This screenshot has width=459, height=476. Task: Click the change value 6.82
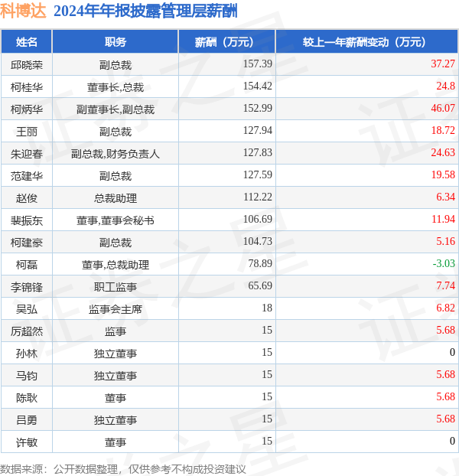446,308
